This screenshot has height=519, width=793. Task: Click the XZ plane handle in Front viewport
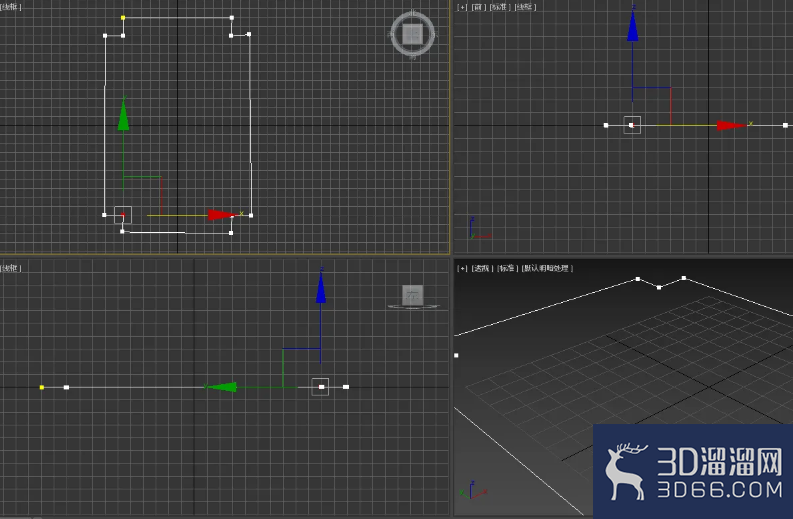tap(651, 106)
